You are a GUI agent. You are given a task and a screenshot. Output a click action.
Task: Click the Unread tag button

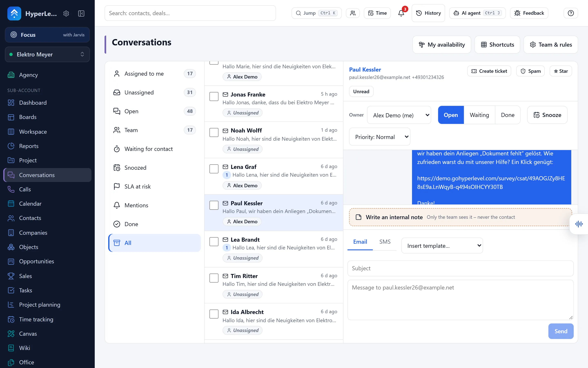pos(361,92)
